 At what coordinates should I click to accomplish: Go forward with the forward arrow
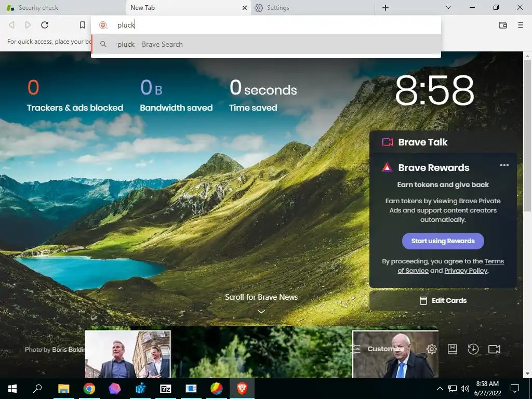pyautogui.click(x=28, y=25)
